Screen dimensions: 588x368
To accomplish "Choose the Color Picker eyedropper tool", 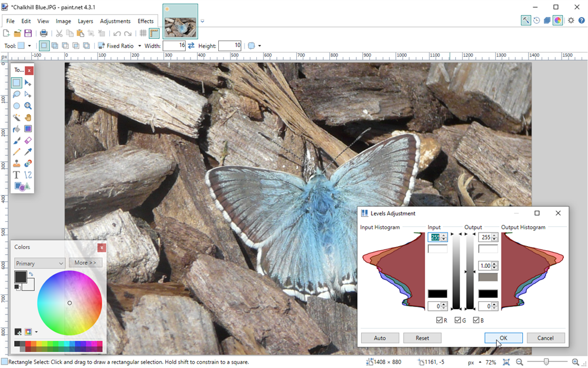I will tap(28, 152).
